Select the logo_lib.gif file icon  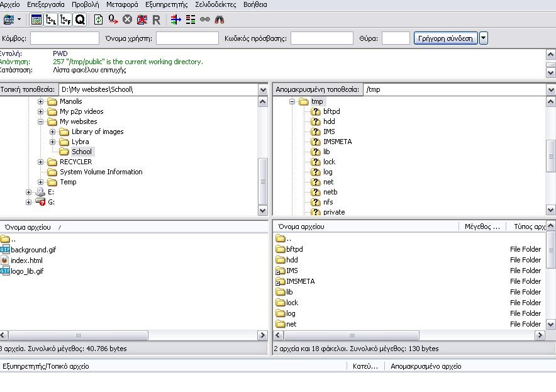[x=5, y=271]
